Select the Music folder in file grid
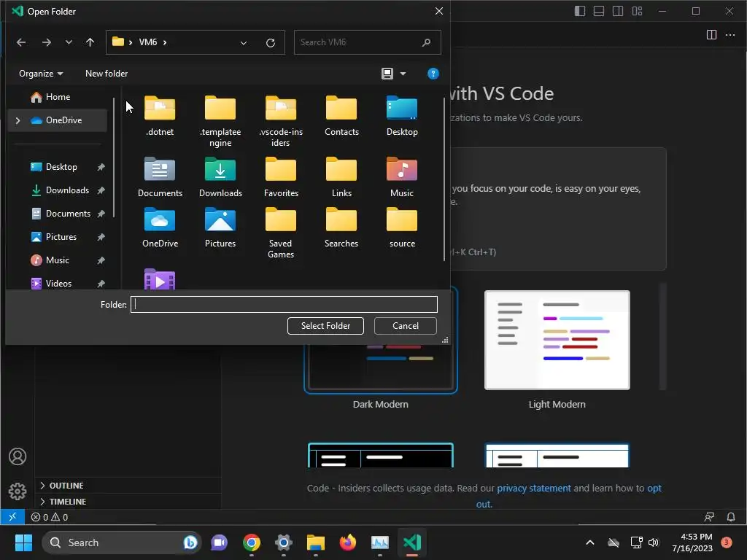 402,177
